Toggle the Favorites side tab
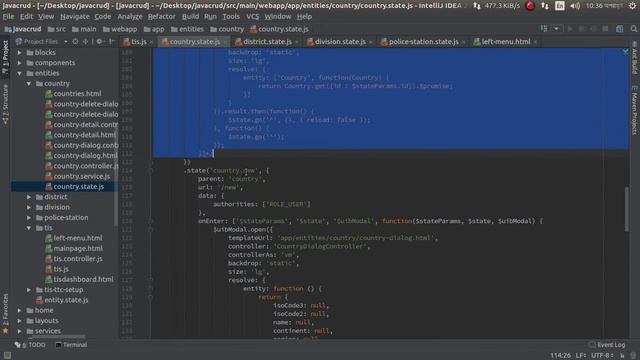 tap(5, 314)
